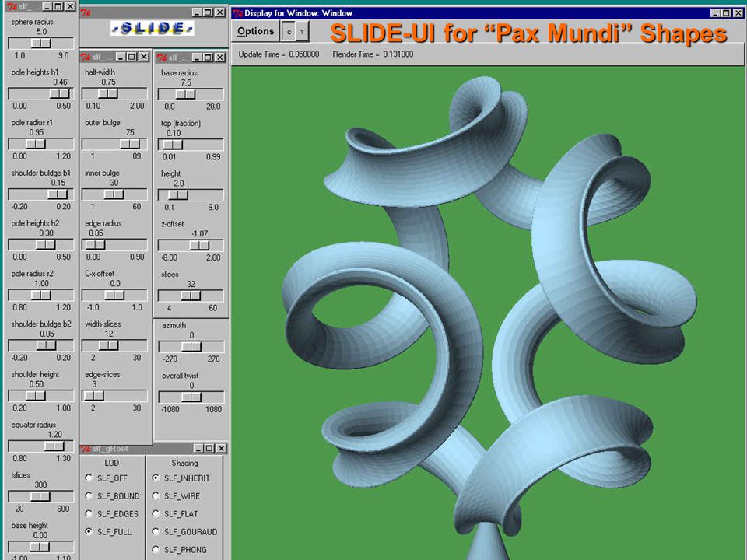This screenshot has height=560, width=747.
Task: Maximize the half-width slider panel window
Action: [132, 57]
